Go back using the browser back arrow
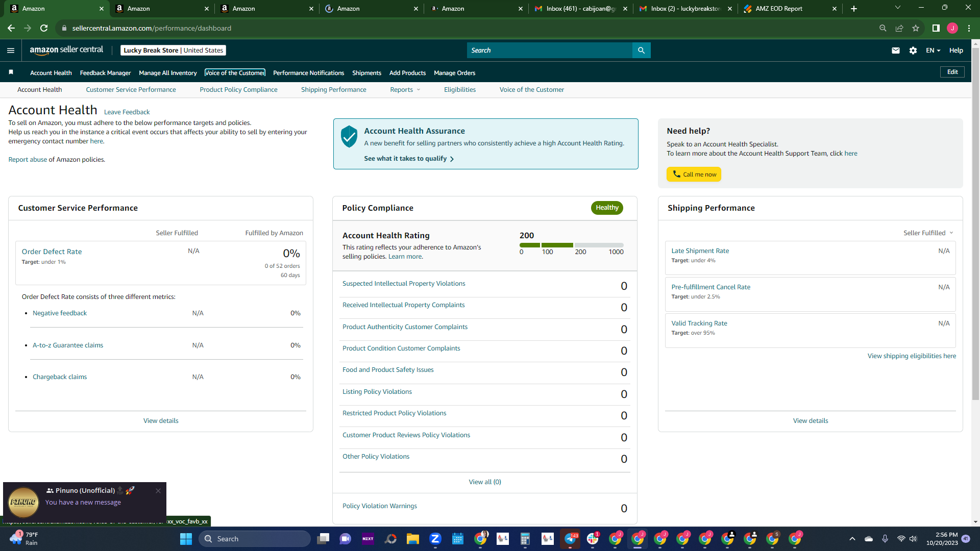 [11, 28]
